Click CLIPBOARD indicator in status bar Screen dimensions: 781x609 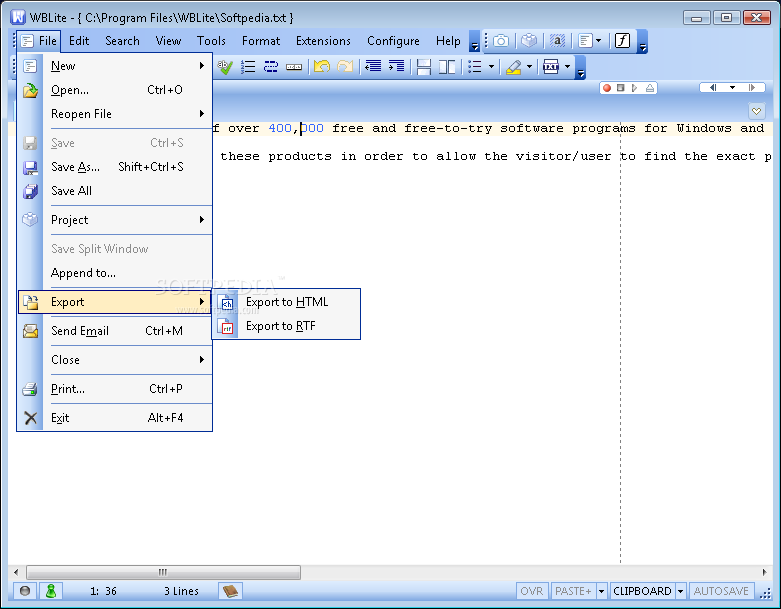(x=642, y=591)
